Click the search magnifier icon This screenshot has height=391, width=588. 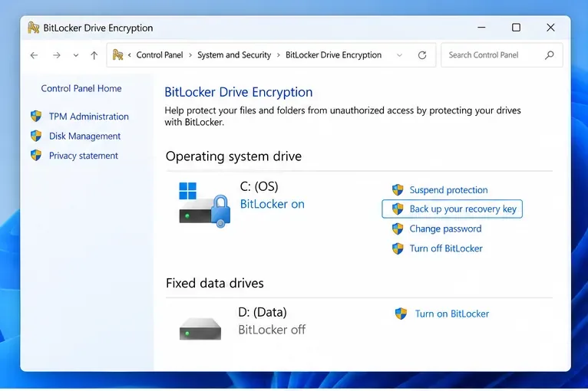coord(550,55)
